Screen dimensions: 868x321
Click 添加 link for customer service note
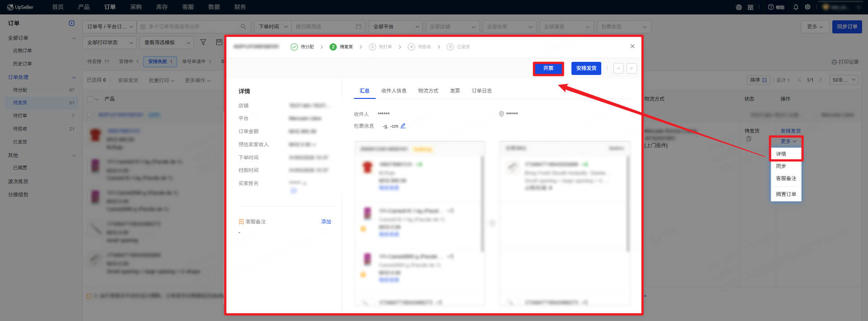pos(326,222)
